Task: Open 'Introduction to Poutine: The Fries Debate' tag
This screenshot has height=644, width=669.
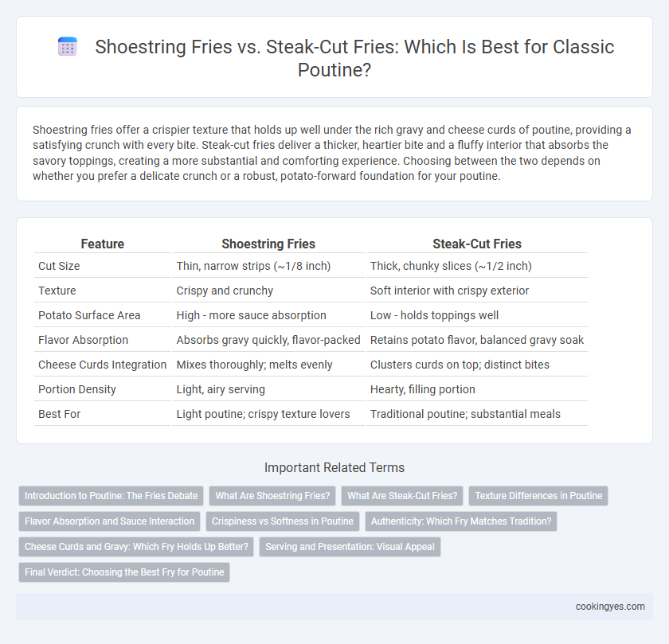Action: pyautogui.click(x=111, y=496)
